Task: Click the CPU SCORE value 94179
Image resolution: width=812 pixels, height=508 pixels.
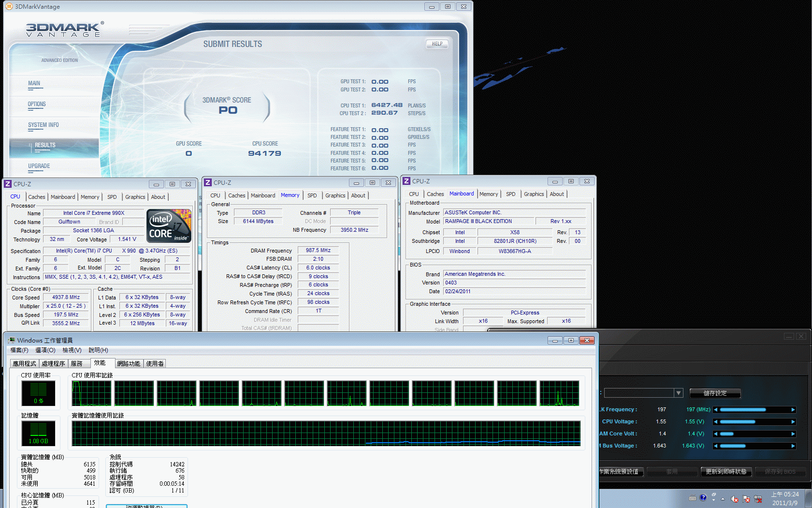Action: coord(264,153)
